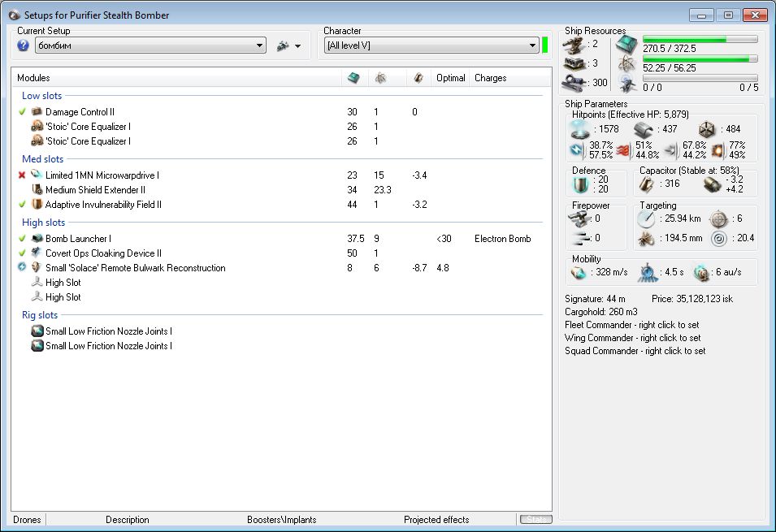Screen dimensions: 776x532
Task: Open the Drones tab
Action: [x=27, y=520]
